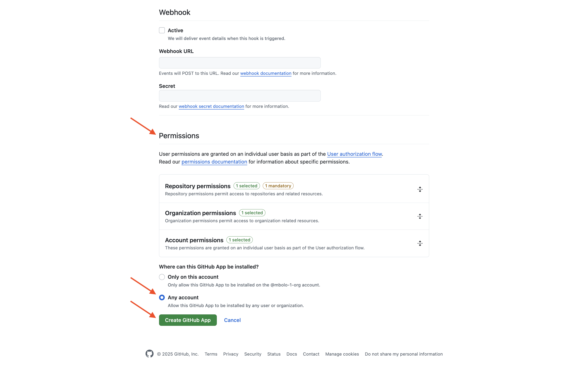Click Cancel next to Create GitHub App
588x367 pixels.
pos(232,320)
